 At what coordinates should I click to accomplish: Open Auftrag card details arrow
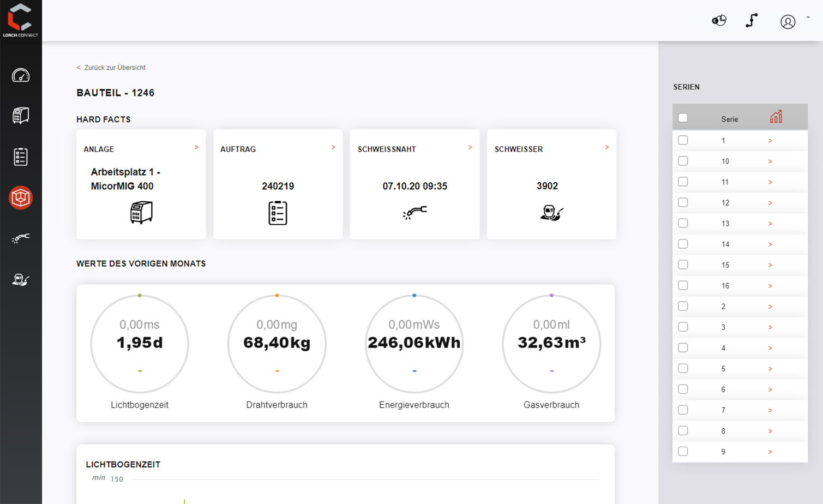click(x=333, y=147)
